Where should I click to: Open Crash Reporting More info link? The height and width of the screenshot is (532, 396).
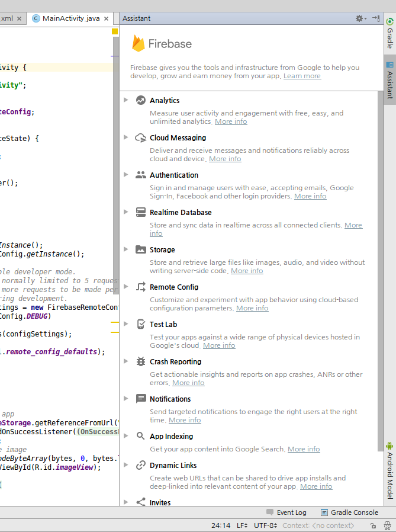[188, 383]
